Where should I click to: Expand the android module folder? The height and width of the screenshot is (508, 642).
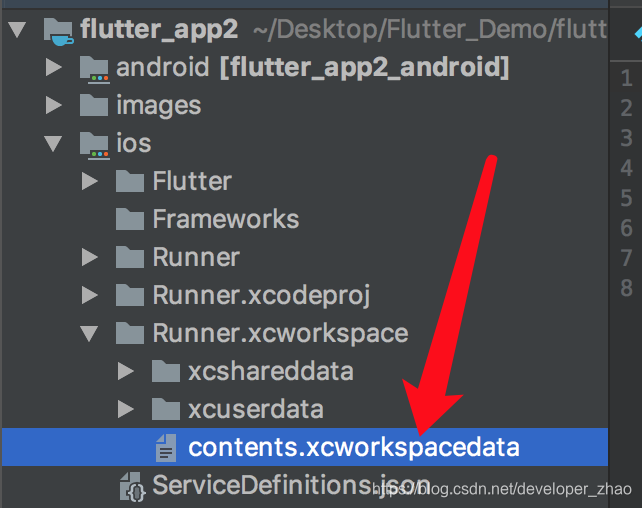click(x=54, y=67)
